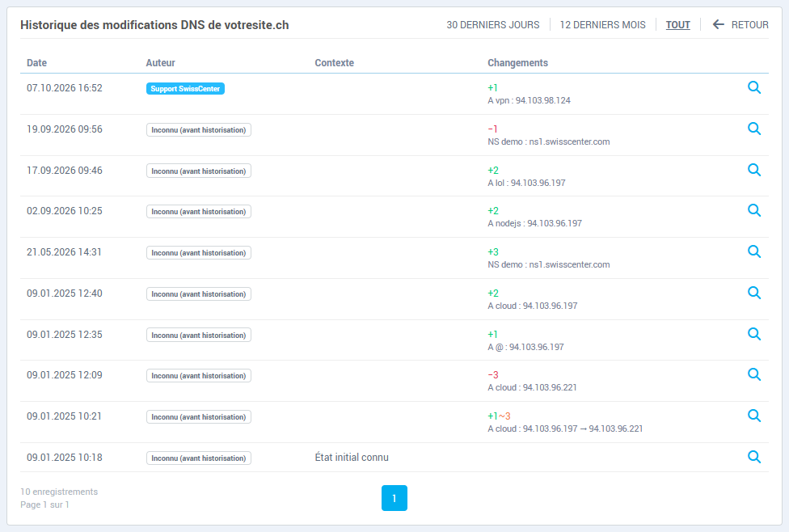The image size is (789, 532).
Task: Click the RETOUR link
Action: coord(749,25)
